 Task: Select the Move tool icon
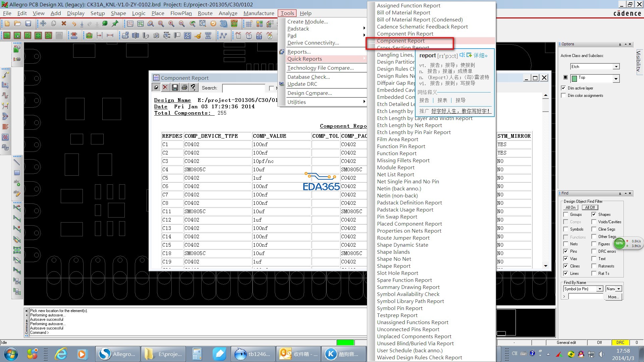(x=43, y=24)
